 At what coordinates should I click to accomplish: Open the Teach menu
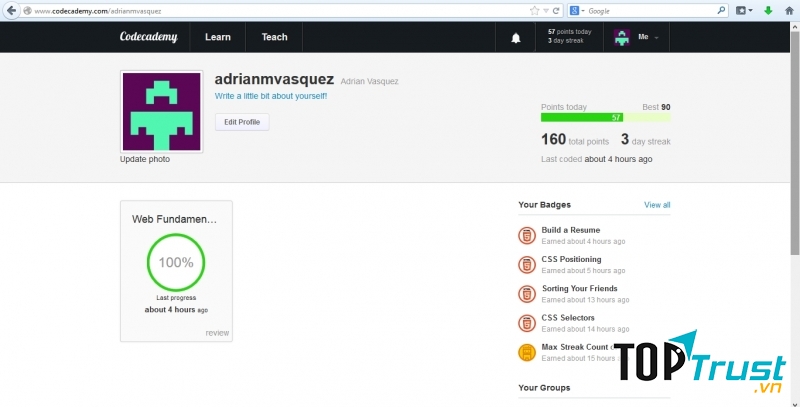(x=274, y=37)
